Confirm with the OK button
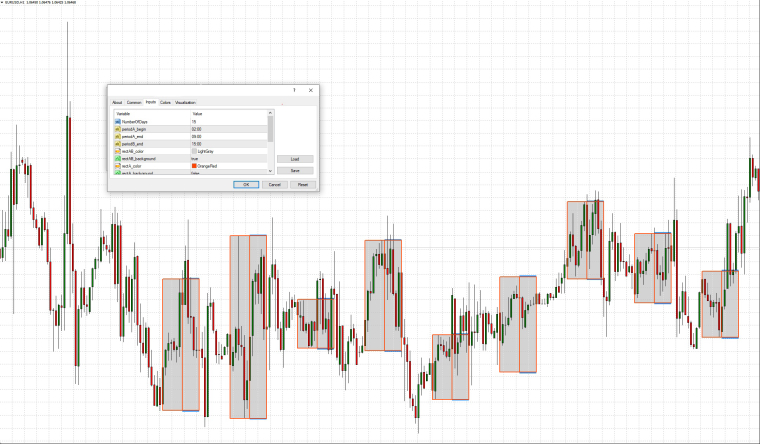Viewport: 760px width, 444px height. (246, 185)
